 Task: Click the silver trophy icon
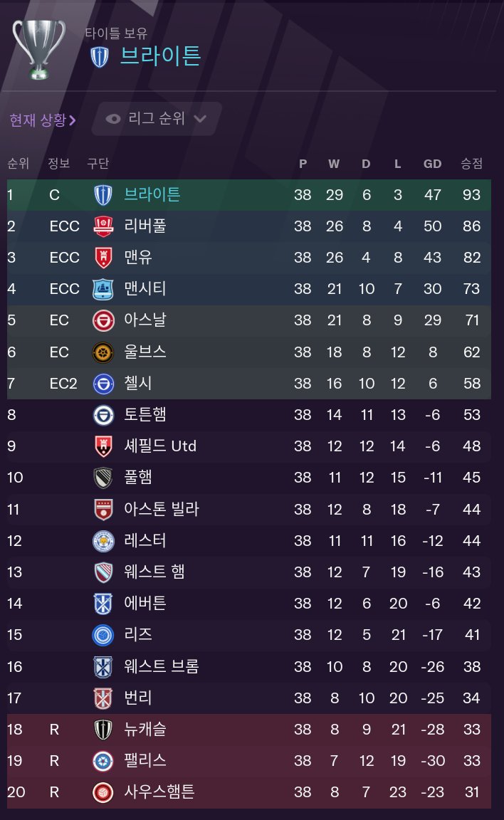(38, 48)
